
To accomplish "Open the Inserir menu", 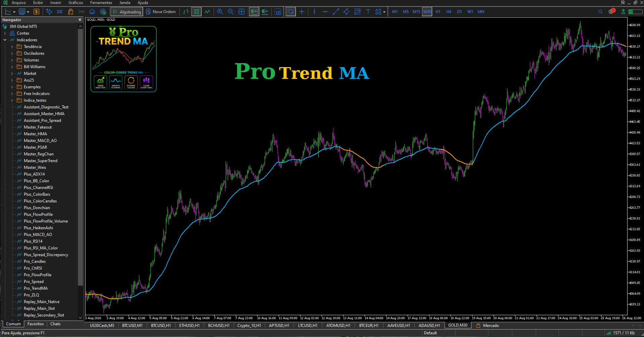I will click(x=56, y=3).
